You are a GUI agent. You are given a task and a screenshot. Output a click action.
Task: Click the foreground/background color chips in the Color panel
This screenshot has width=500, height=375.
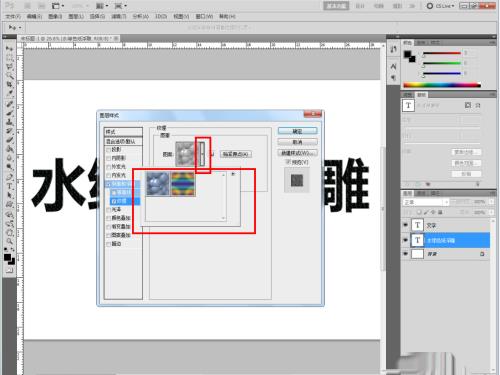[410, 56]
